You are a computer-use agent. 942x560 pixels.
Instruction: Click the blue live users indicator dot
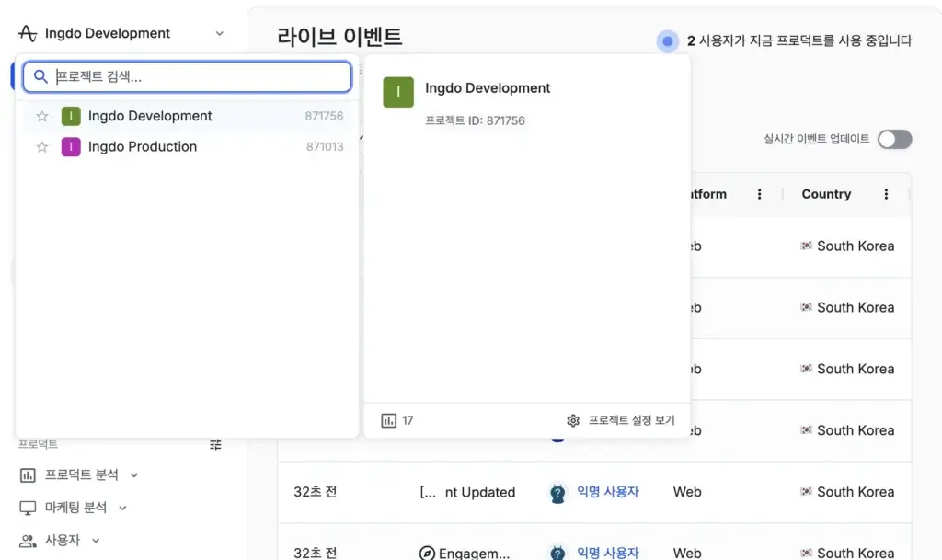668,41
